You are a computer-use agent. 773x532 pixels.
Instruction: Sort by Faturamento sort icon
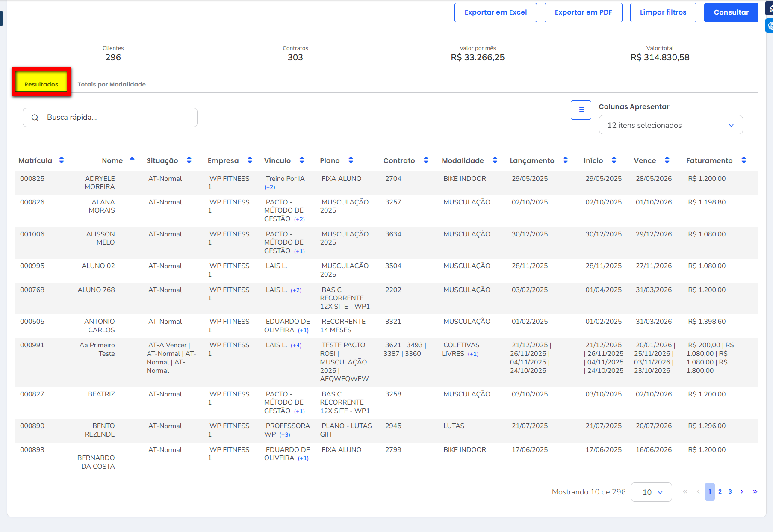click(x=743, y=160)
